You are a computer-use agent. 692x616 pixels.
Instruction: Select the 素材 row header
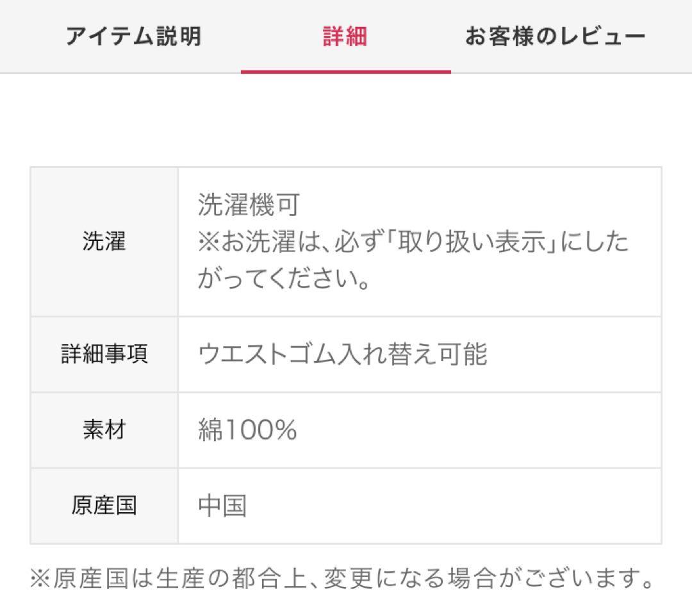pyautogui.click(x=103, y=430)
